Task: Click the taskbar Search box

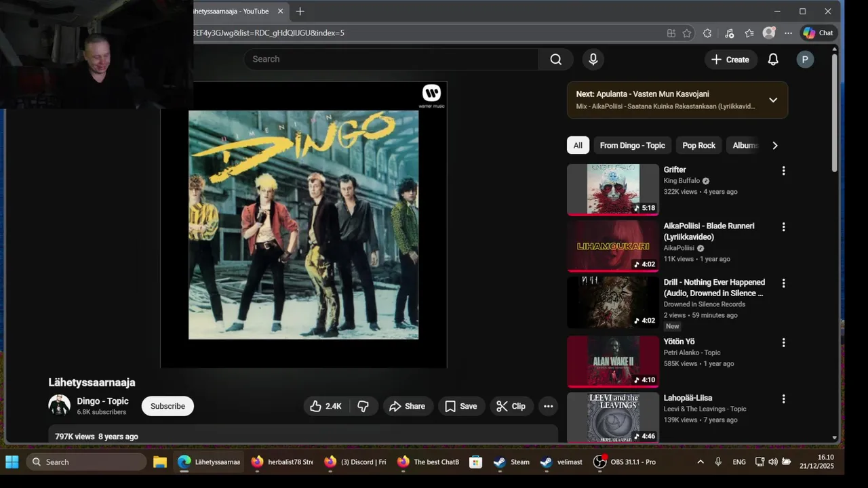Action: 86,462
